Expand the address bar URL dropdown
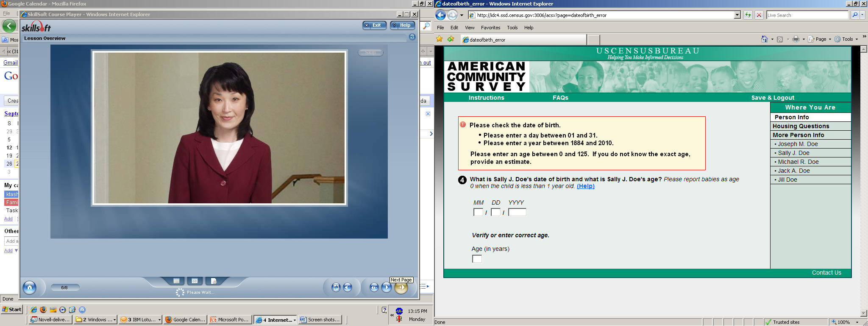Image resolution: width=868 pixels, height=326 pixels. [x=737, y=15]
